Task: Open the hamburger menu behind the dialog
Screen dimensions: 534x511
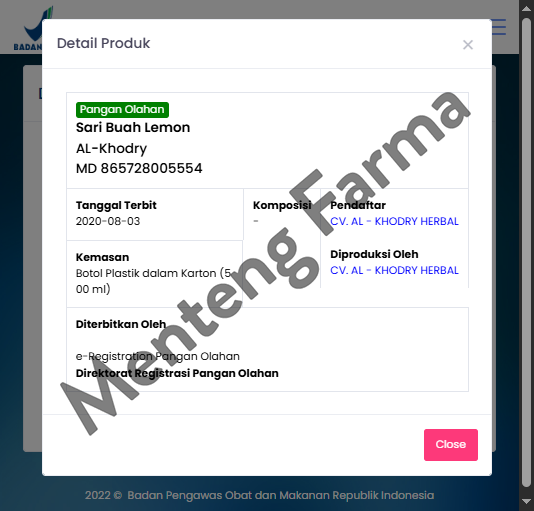Action: pyautogui.click(x=499, y=27)
